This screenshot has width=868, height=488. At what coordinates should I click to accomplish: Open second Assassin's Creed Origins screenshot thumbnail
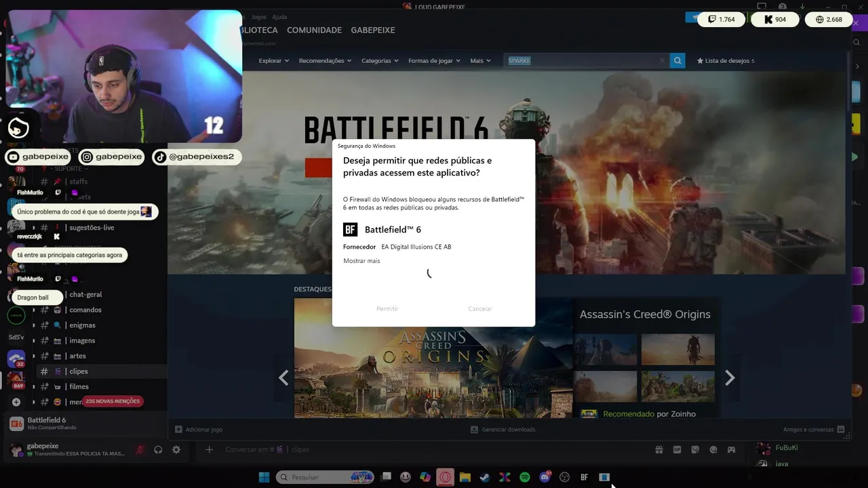click(x=678, y=350)
